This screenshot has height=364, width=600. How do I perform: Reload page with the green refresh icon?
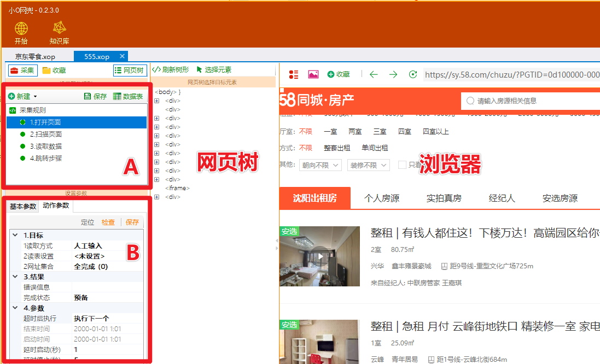tap(413, 74)
